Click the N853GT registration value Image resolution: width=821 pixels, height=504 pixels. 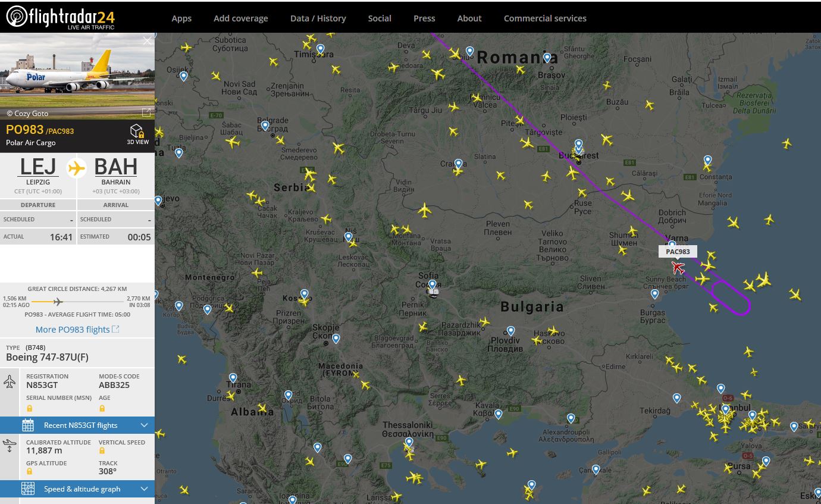pyautogui.click(x=43, y=385)
